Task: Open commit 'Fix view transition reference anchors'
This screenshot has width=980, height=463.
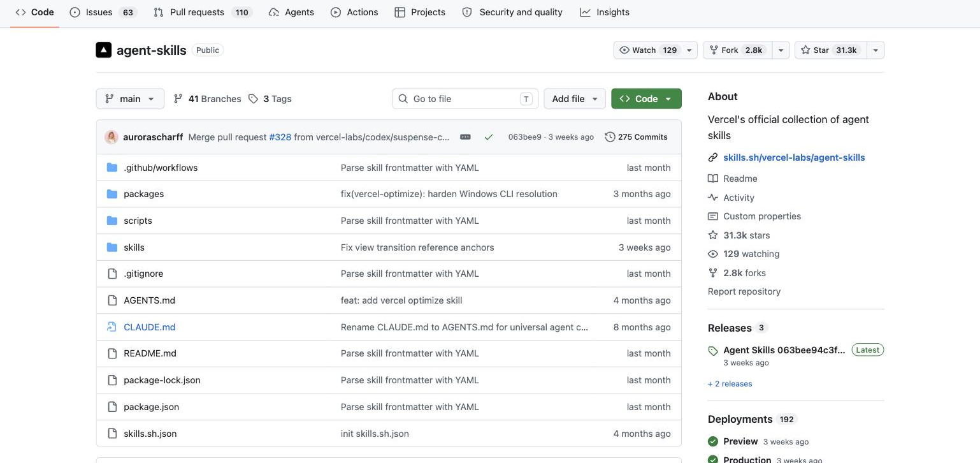Action: tap(417, 247)
